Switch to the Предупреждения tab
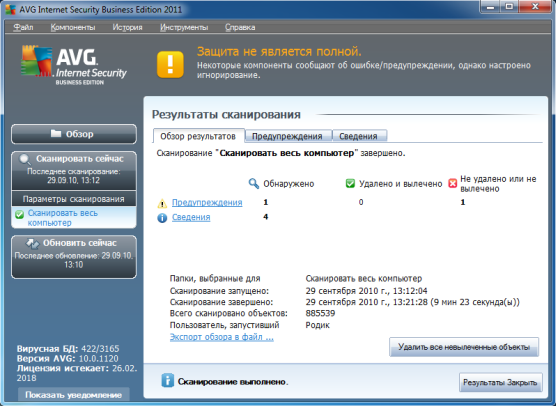 coord(287,136)
